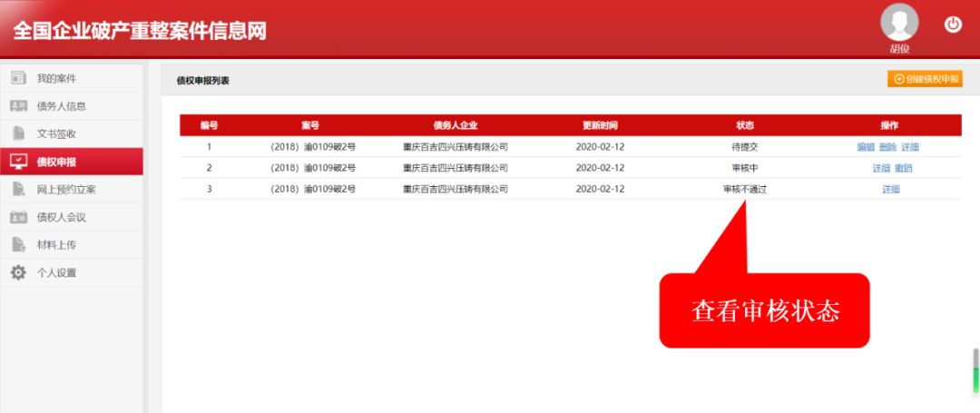Click 重庆百吉四兴压铸有限公司 in the 审核中 row

click(x=455, y=168)
